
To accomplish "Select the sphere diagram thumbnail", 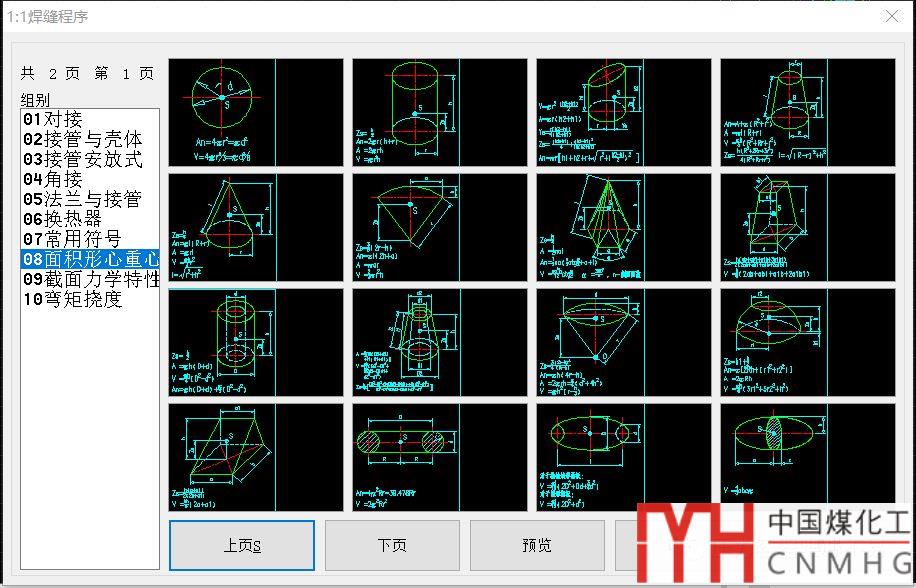I will (x=256, y=112).
